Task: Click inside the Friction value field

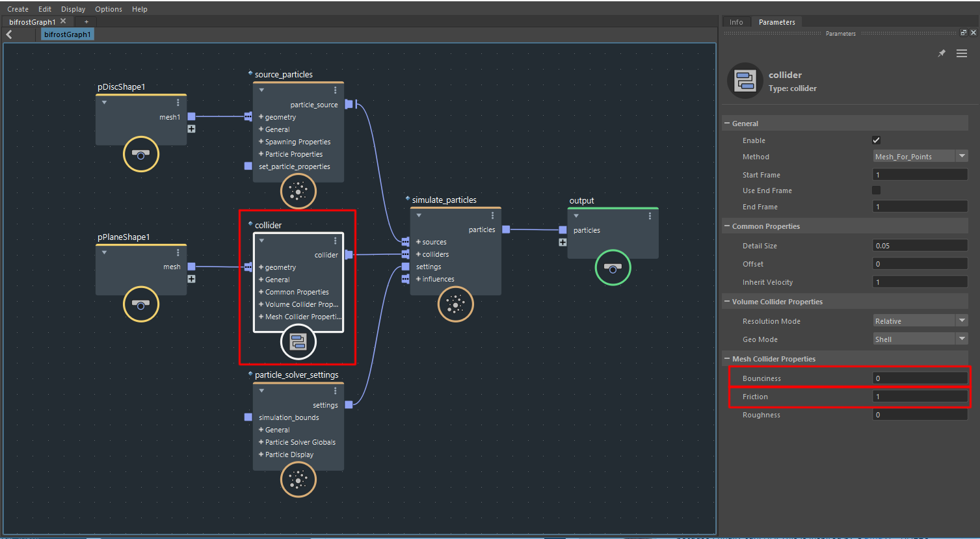Action: coord(920,396)
